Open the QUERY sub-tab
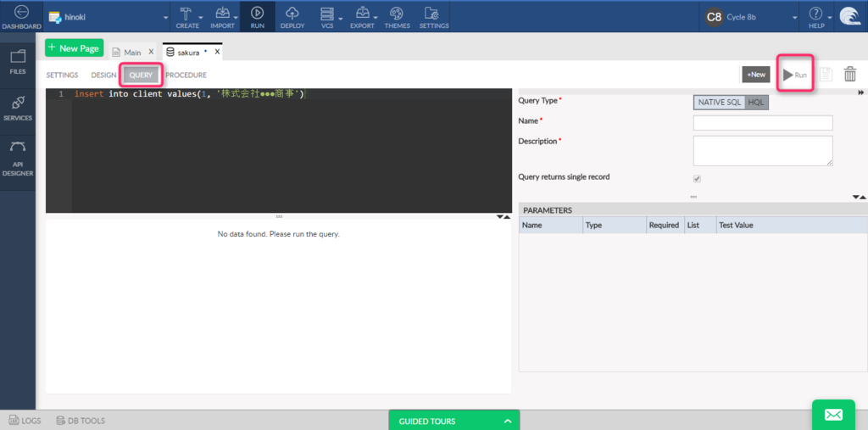This screenshot has width=868, height=430. pos(141,75)
